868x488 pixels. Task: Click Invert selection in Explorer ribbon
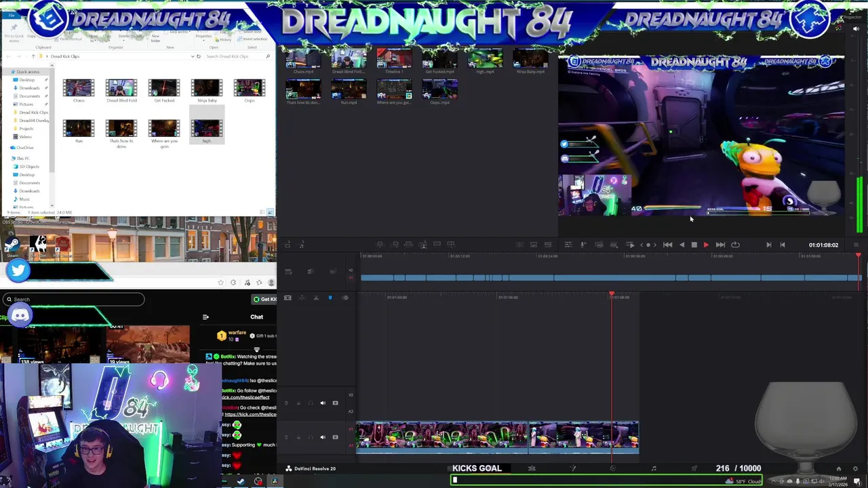click(252, 39)
